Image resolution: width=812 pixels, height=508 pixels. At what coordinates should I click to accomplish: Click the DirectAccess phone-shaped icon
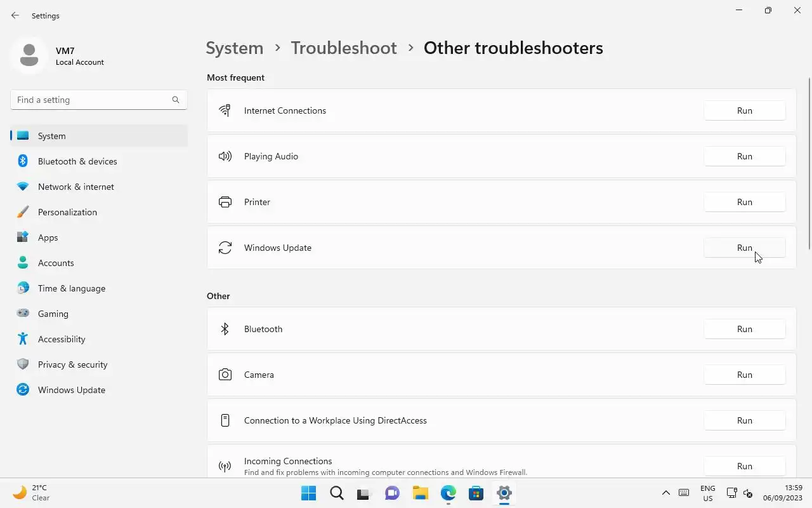click(x=225, y=420)
